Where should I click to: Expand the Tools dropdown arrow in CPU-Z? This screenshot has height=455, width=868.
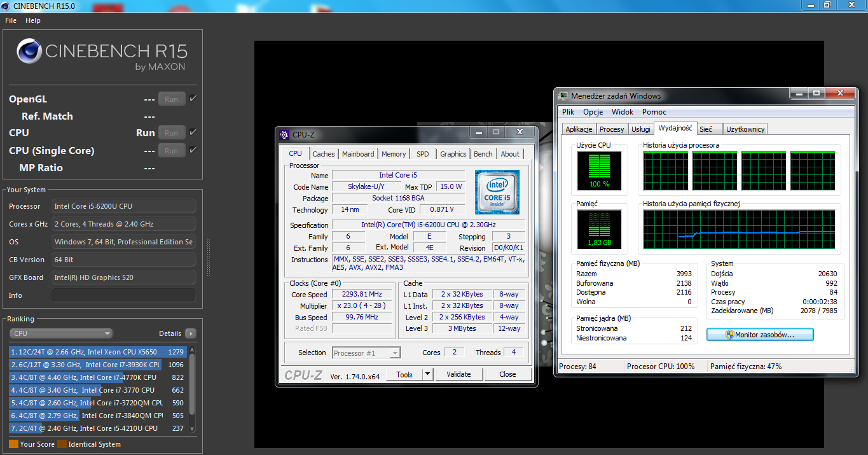[x=427, y=374]
